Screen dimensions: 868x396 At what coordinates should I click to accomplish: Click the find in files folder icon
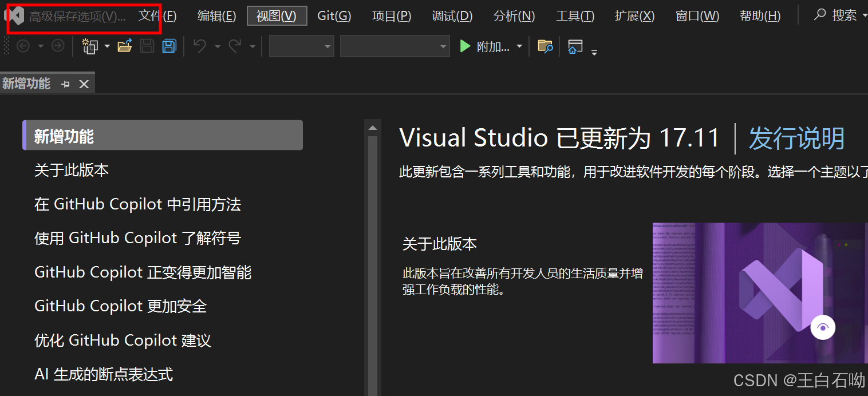point(545,46)
